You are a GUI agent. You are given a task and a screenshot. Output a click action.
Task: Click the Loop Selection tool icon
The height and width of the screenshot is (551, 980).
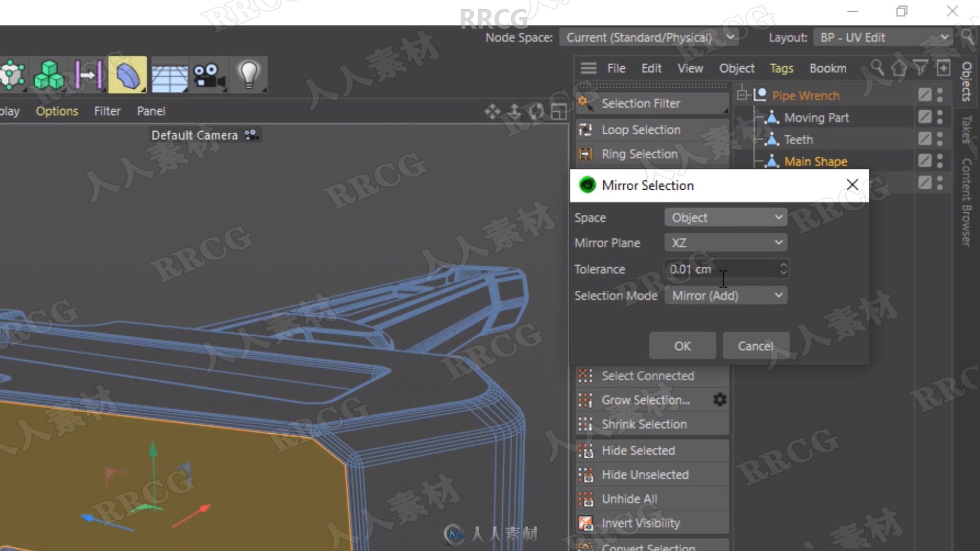coord(584,129)
